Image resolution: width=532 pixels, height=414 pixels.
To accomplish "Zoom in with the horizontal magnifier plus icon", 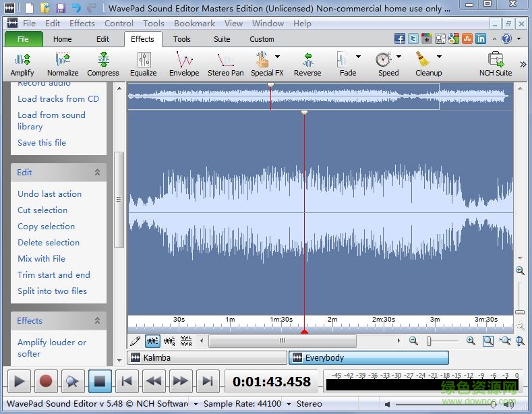I will coord(470,341).
